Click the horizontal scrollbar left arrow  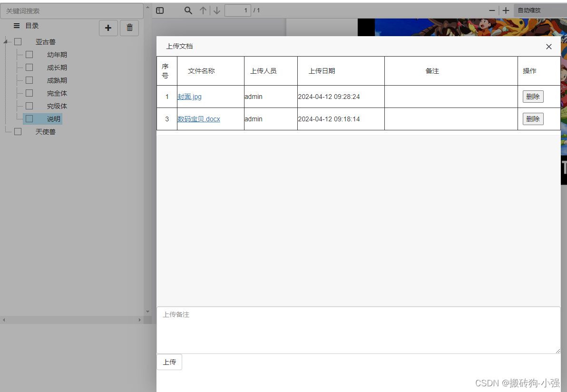[4, 320]
